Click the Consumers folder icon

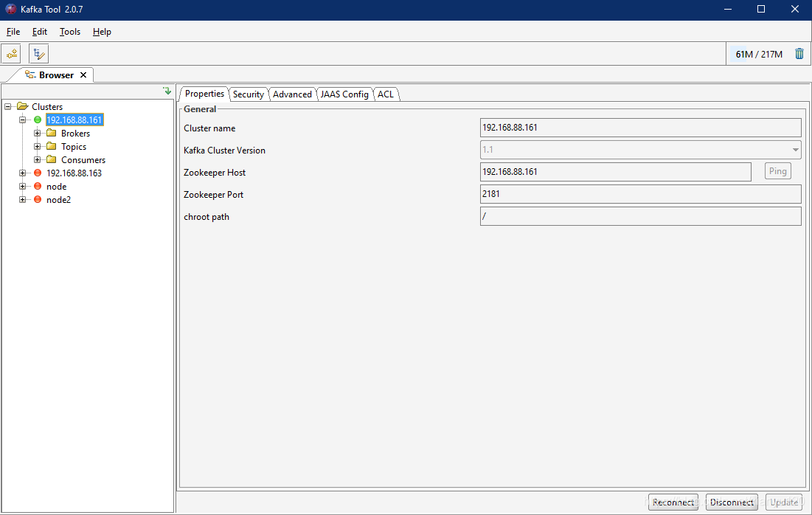52,159
